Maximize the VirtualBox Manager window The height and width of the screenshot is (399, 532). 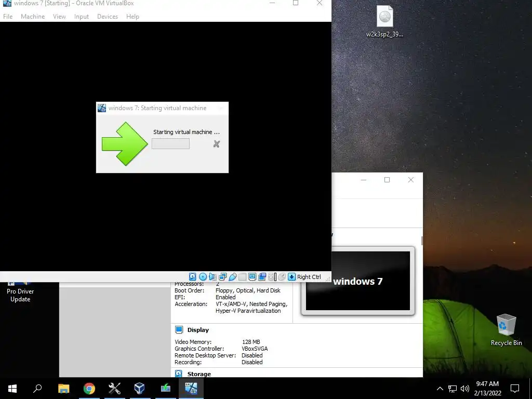pos(387,180)
